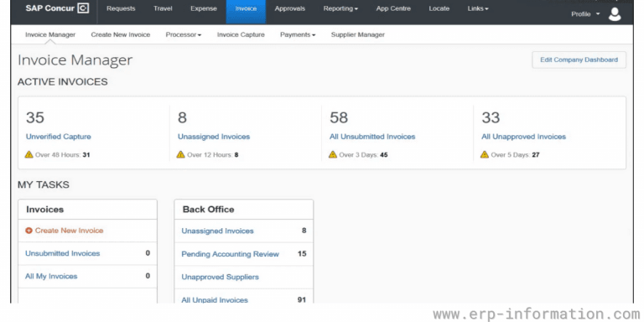Open the All Unapproved Invoices link
The width and height of the screenshot is (644, 322).
point(523,137)
